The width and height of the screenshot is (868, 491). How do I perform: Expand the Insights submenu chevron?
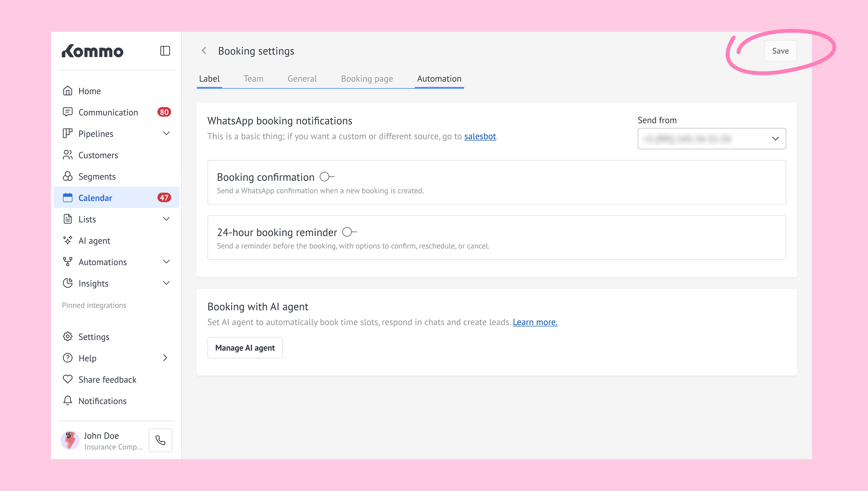tap(166, 283)
